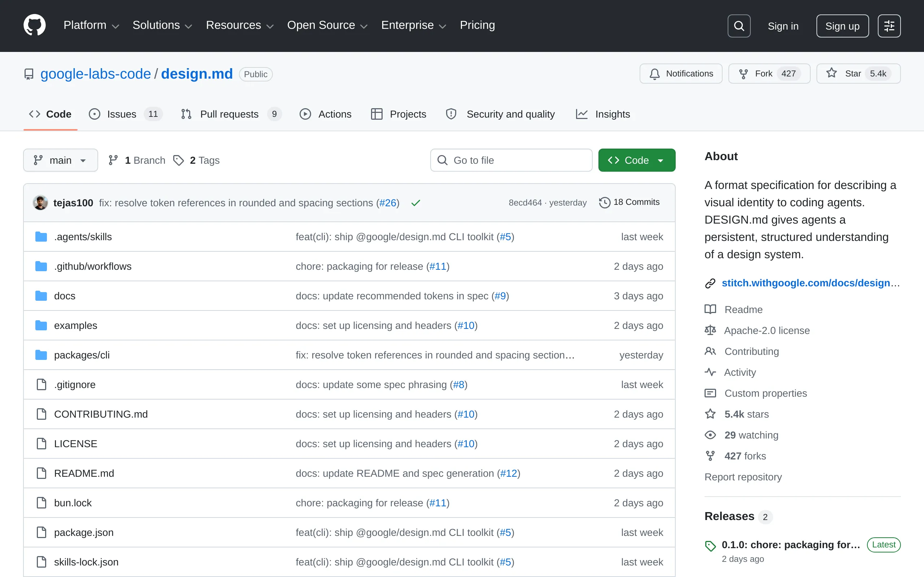The width and height of the screenshot is (924, 577).
Task: Click the Security and quality shield icon
Action: 450,114
